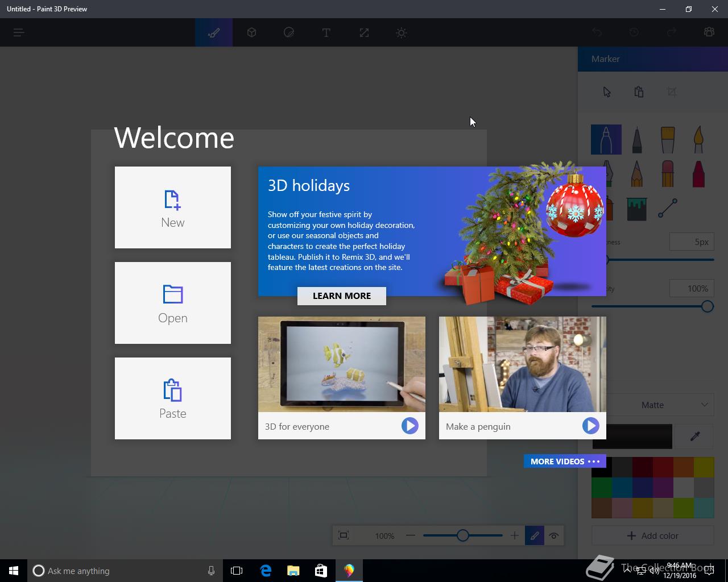Click the opacity value field showing 100%
The width and height of the screenshot is (728, 582).
(692, 288)
